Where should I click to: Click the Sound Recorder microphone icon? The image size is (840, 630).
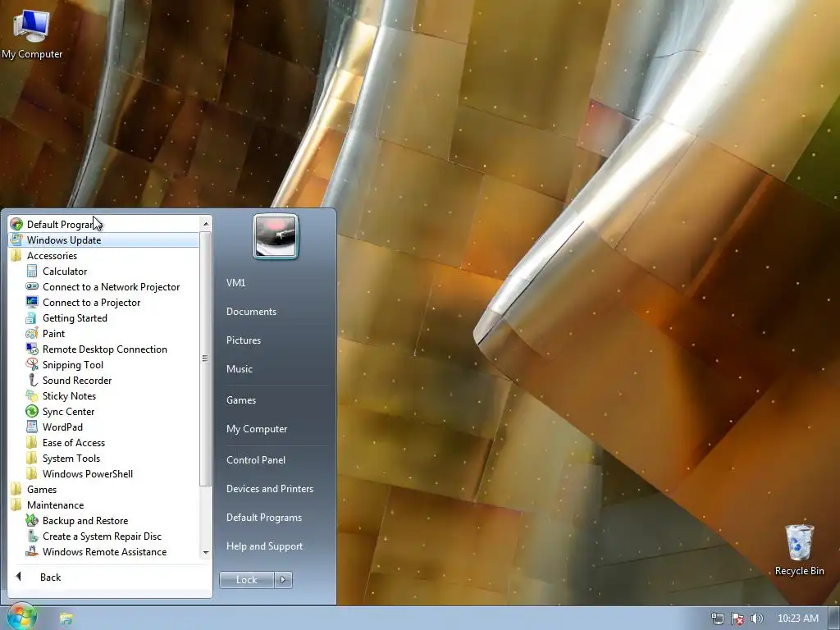[32, 380]
